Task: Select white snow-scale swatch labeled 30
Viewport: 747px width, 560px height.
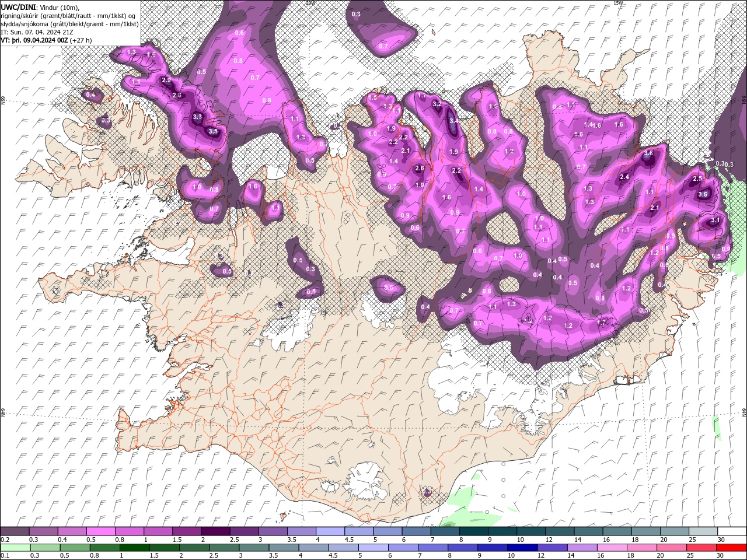Action: (732, 531)
